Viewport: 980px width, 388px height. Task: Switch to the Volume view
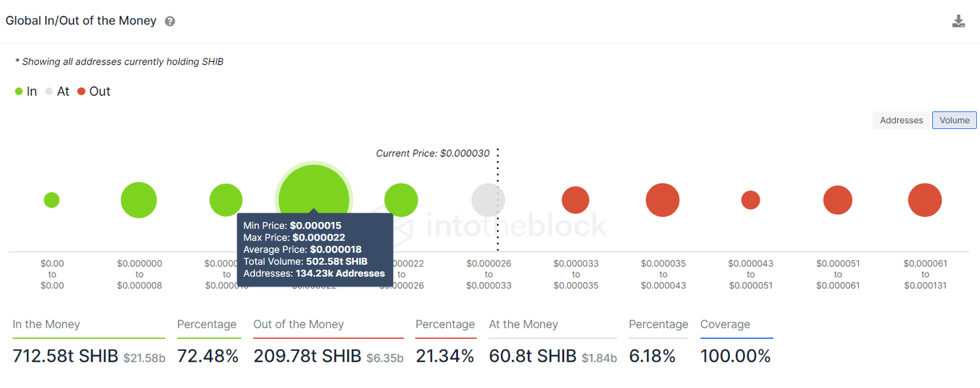pyautogui.click(x=954, y=120)
